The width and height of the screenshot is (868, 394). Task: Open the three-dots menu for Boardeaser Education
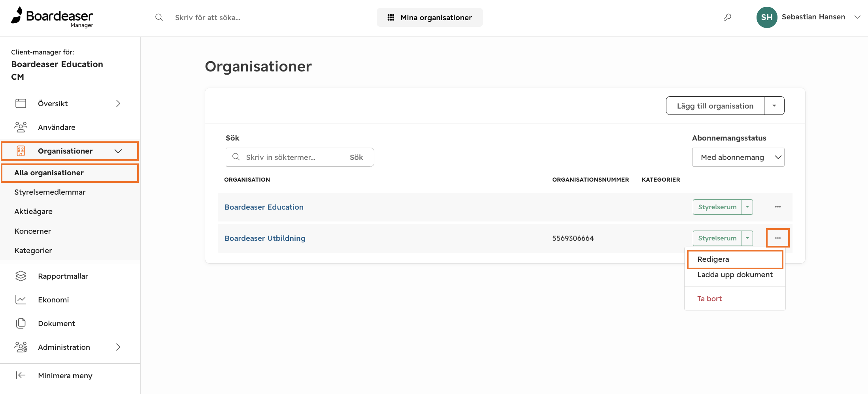click(778, 207)
